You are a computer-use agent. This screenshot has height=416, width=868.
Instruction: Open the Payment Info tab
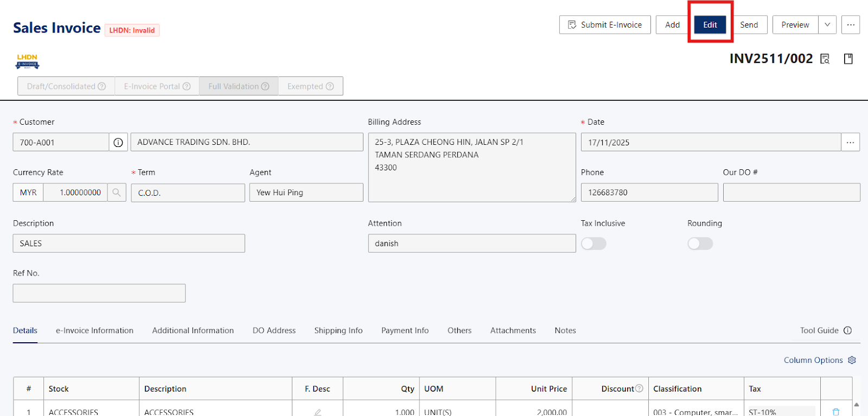(x=405, y=330)
